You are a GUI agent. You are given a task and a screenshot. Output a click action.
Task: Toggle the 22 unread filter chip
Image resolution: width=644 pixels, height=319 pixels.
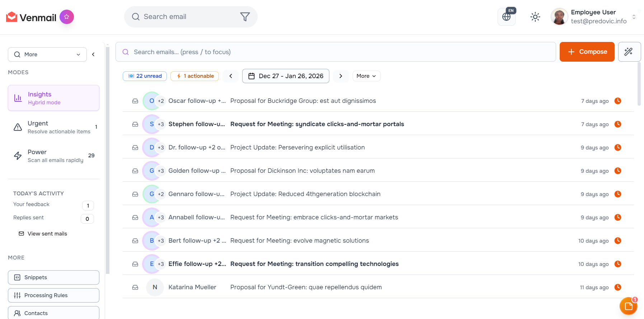coord(145,76)
